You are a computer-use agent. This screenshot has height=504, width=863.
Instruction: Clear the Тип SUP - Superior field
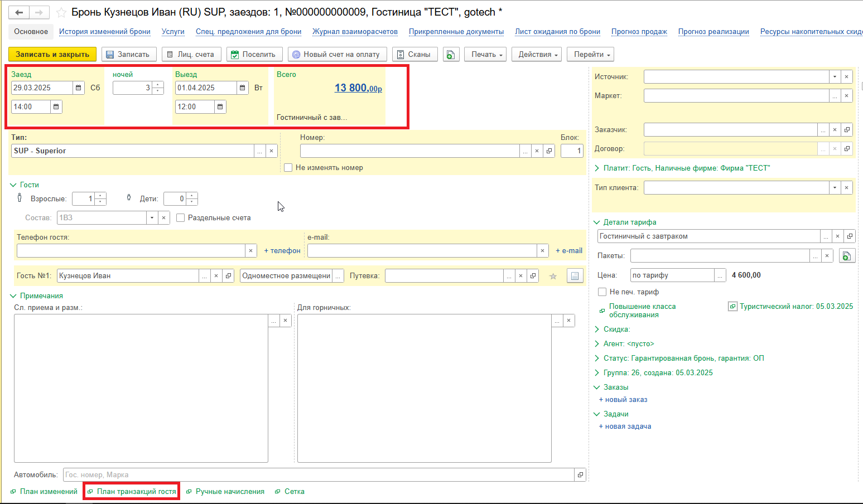[272, 151]
